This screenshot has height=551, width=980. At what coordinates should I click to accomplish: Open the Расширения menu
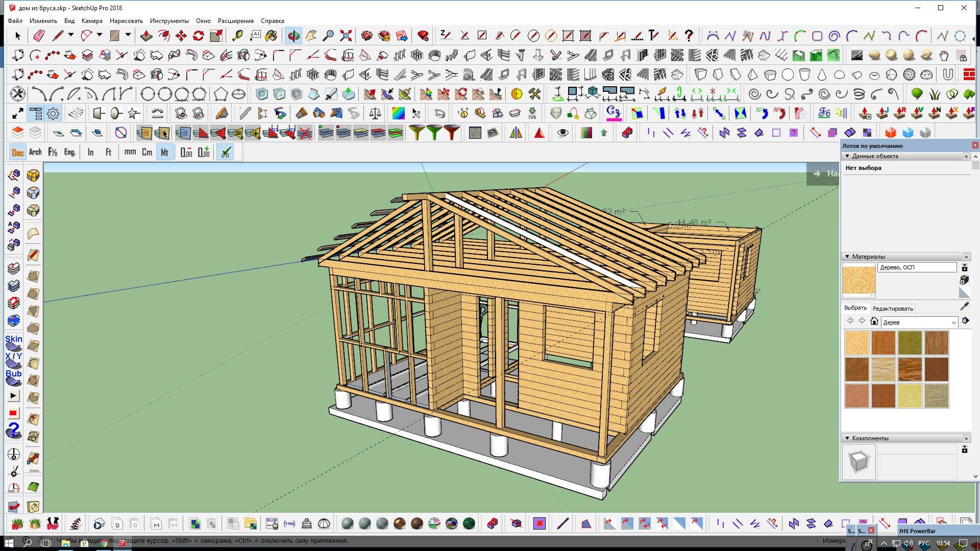[236, 21]
